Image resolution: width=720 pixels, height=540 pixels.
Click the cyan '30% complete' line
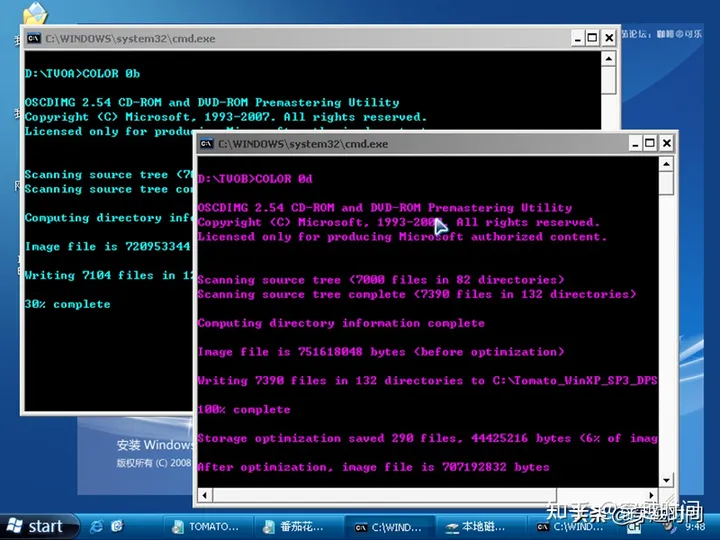pos(68,304)
